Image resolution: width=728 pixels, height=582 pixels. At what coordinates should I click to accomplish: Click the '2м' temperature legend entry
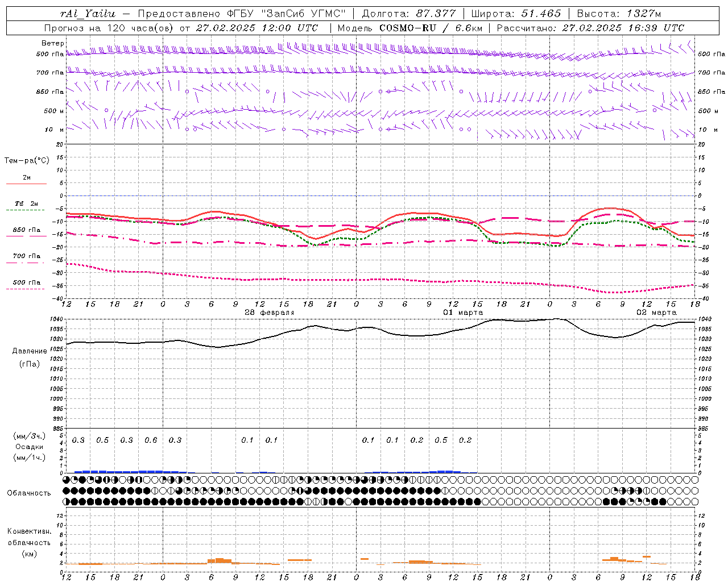27,178
